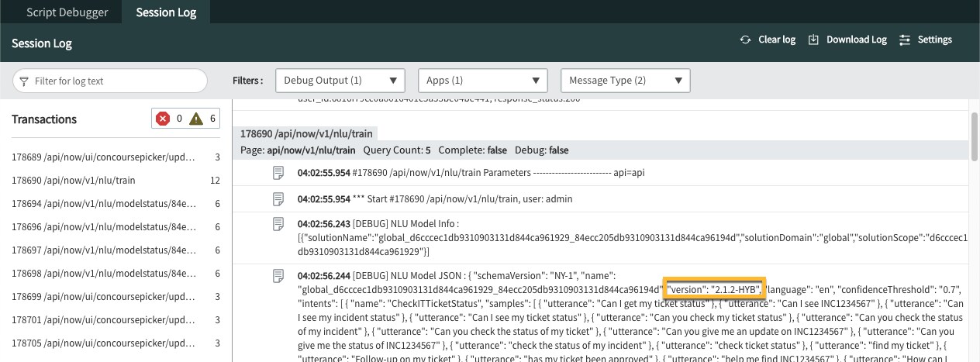Click log icon beside train Parameters entry
Viewport: 980px width, 362px height.
coord(278,173)
